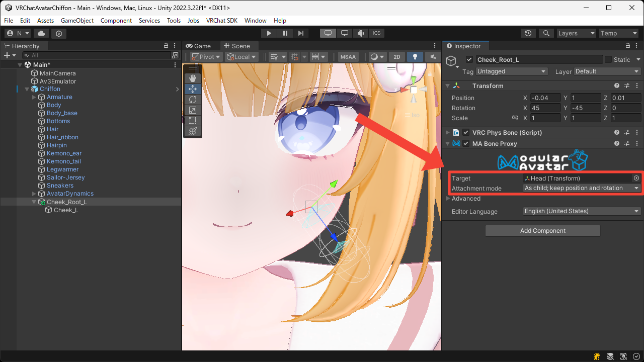This screenshot has height=362, width=644.
Task: Switch to the Game tab
Action: pyautogui.click(x=200, y=45)
